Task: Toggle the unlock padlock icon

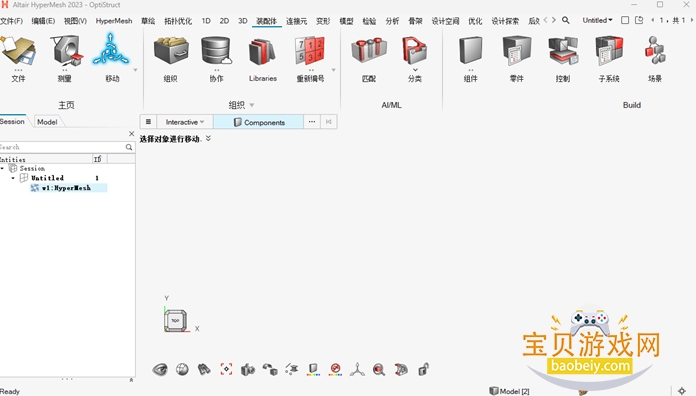Action: tap(423, 369)
